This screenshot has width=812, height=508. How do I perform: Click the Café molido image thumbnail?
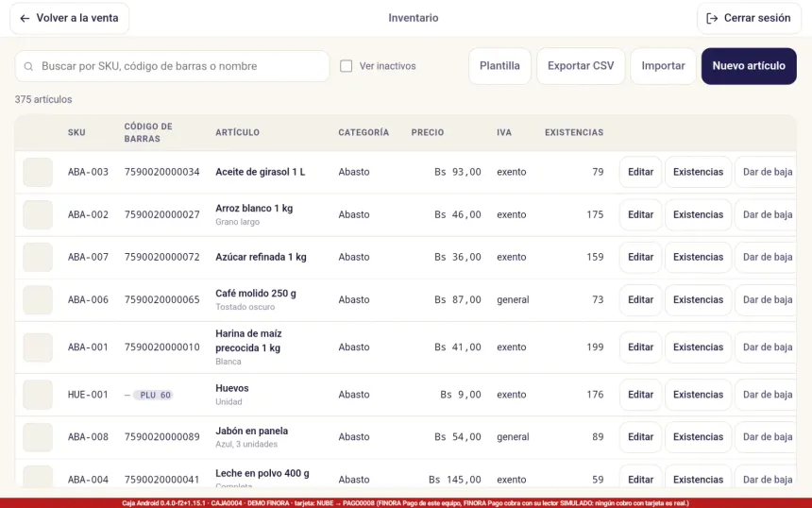[38, 300]
